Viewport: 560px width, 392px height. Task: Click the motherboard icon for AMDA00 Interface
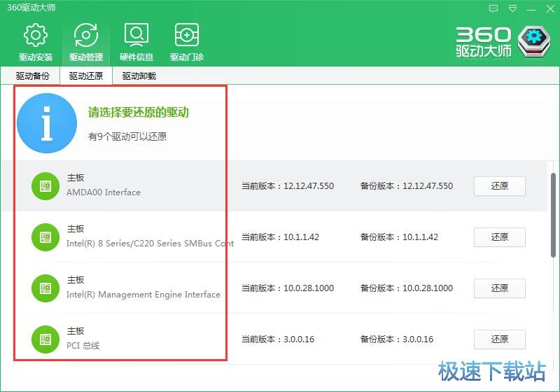45,186
